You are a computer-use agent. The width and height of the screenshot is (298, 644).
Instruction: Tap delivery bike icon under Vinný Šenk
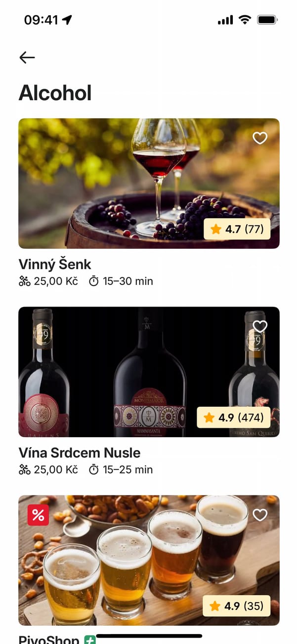pyautogui.click(x=25, y=281)
